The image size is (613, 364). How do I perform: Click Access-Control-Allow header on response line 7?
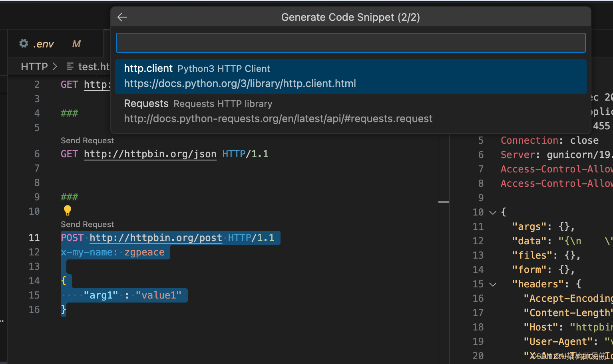point(556,169)
